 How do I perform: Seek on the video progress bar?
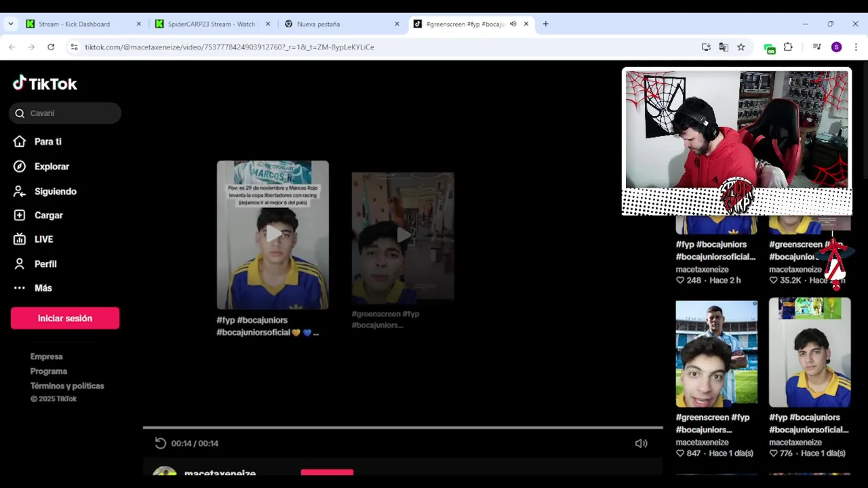tap(403, 428)
